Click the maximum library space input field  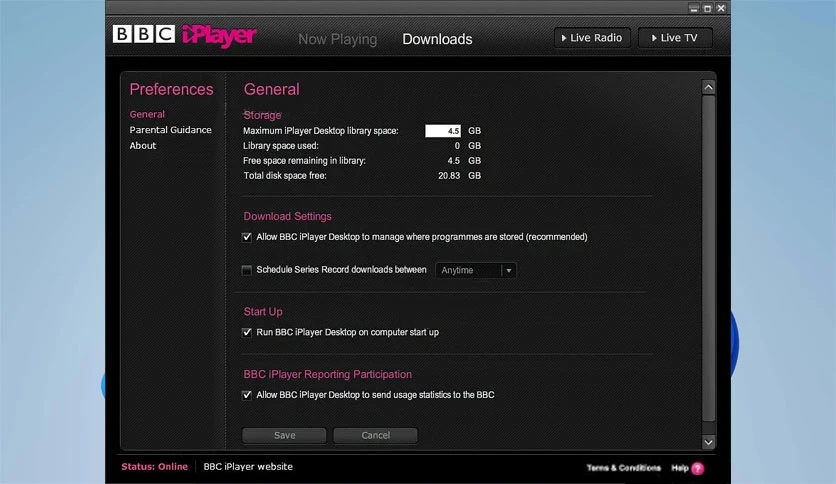(x=443, y=131)
